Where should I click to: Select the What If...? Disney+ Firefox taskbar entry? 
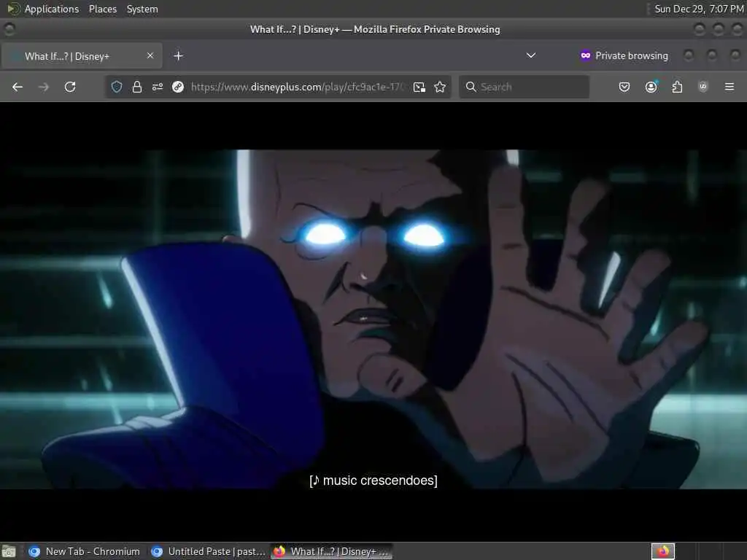click(332, 551)
